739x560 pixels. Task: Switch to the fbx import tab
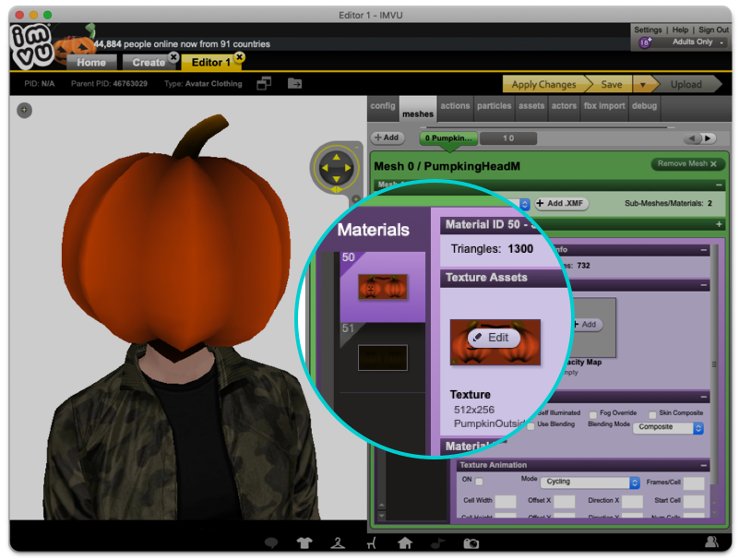coord(604,106)
